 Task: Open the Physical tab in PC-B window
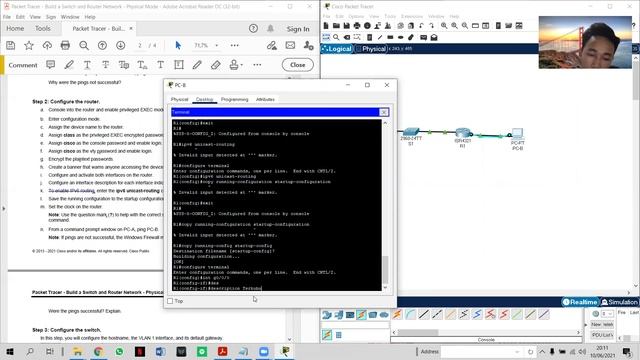click(179, 100)
